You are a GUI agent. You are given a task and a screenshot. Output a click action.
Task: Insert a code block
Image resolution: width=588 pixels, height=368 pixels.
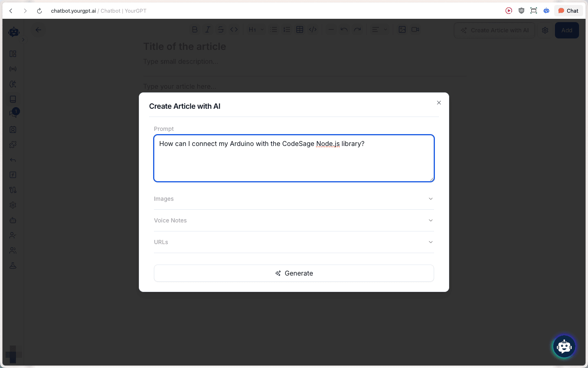(313, 29)
